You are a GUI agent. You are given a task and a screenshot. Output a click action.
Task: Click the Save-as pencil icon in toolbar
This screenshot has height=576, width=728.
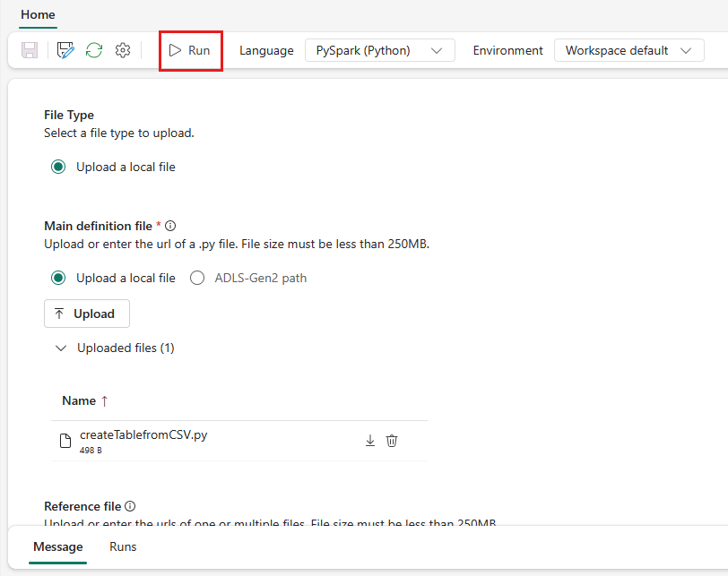[65, 50]
